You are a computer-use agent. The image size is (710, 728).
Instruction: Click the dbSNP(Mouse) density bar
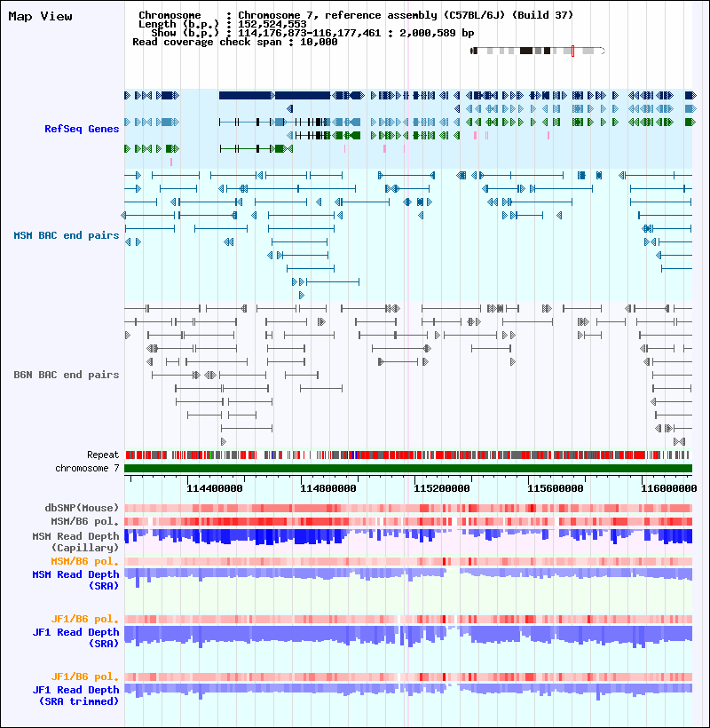[408, 508]
